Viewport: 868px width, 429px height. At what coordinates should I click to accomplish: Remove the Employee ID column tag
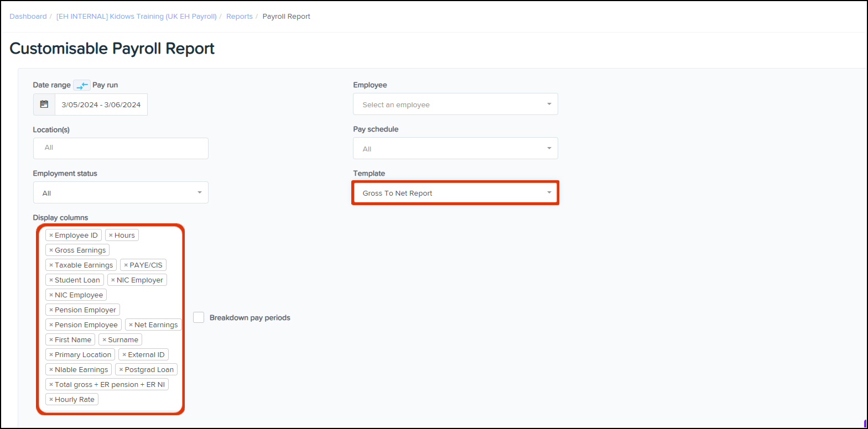pyautogui.click(x=51, y=236)
